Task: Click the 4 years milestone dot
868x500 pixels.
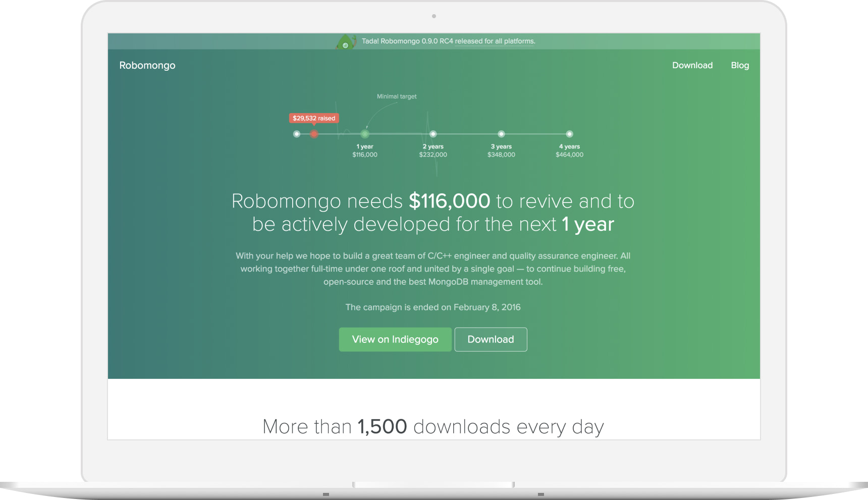Action: 569,134
